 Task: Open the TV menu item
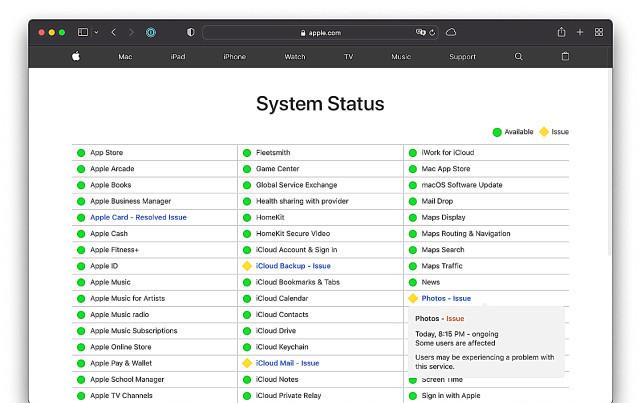348,57
